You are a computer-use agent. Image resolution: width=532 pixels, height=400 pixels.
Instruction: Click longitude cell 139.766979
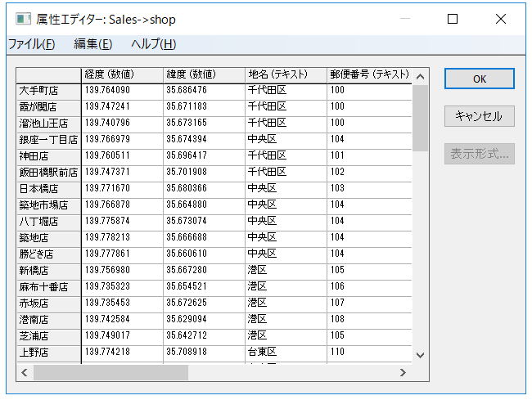tap(122, 141)
